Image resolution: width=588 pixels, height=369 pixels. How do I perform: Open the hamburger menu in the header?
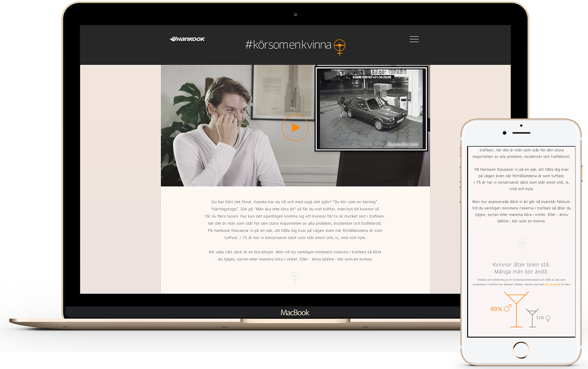click(x=414, y=39)
